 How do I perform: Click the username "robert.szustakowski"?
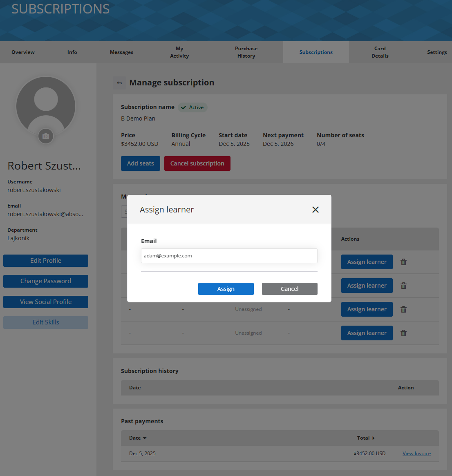[34, 190]
